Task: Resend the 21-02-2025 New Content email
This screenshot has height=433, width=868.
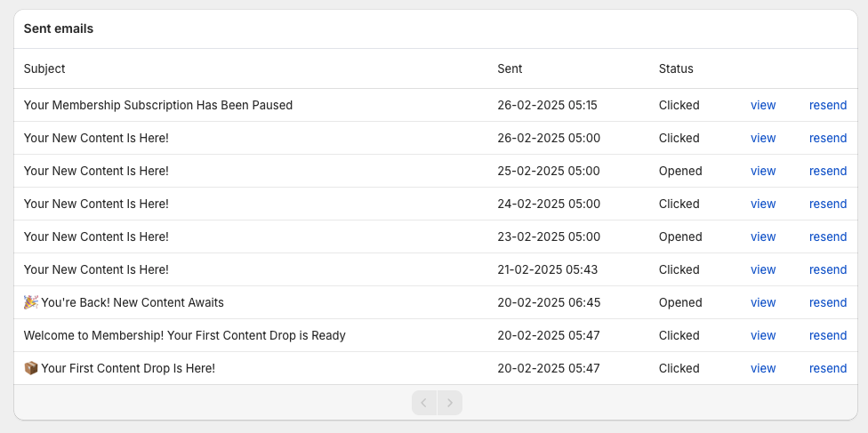Action: pyautogui.click(x=827, y=269)
